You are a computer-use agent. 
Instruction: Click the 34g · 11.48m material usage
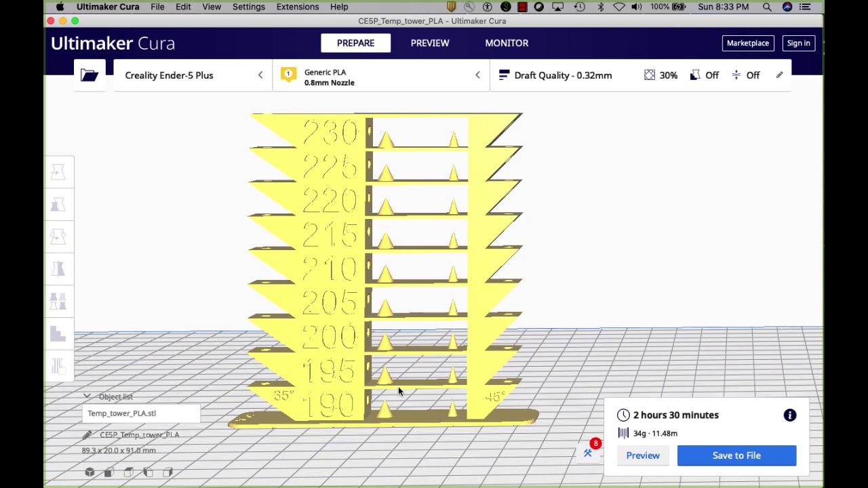point(655,433)
